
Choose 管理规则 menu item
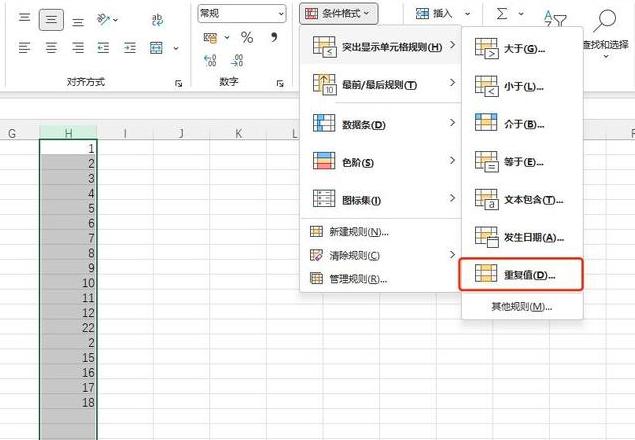[x=381, y=278]
